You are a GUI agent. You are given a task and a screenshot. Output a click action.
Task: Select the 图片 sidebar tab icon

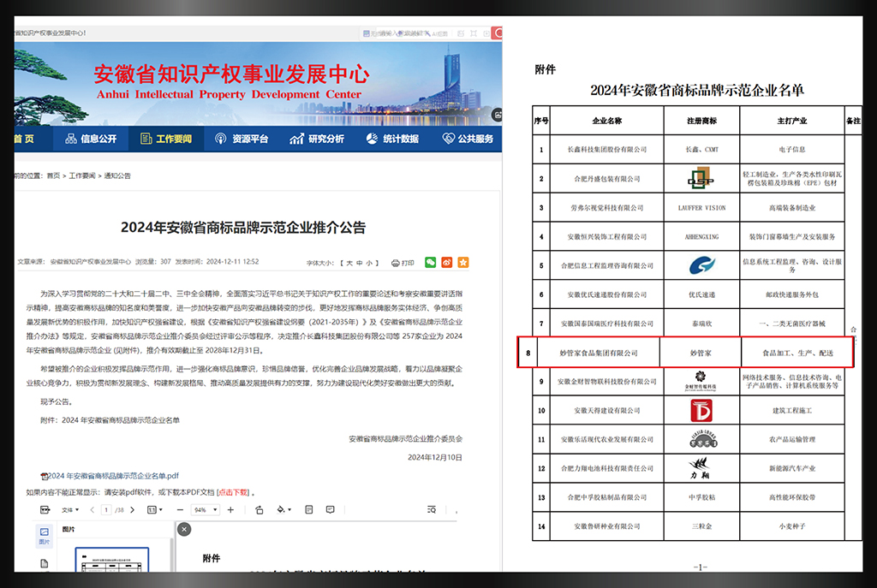(x=45, y=536)
